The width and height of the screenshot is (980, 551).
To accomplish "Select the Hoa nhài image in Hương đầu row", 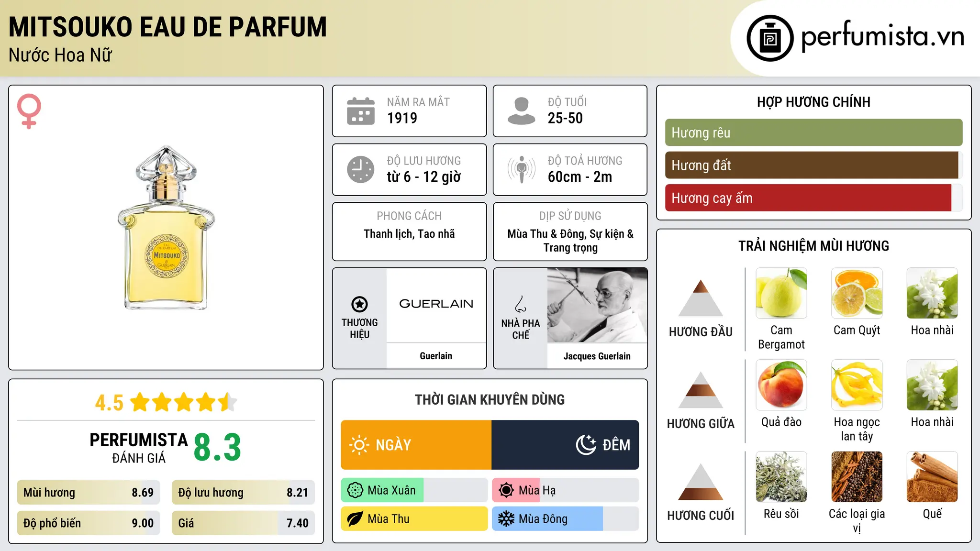I will pyautogui.click(x=932, y=293).
